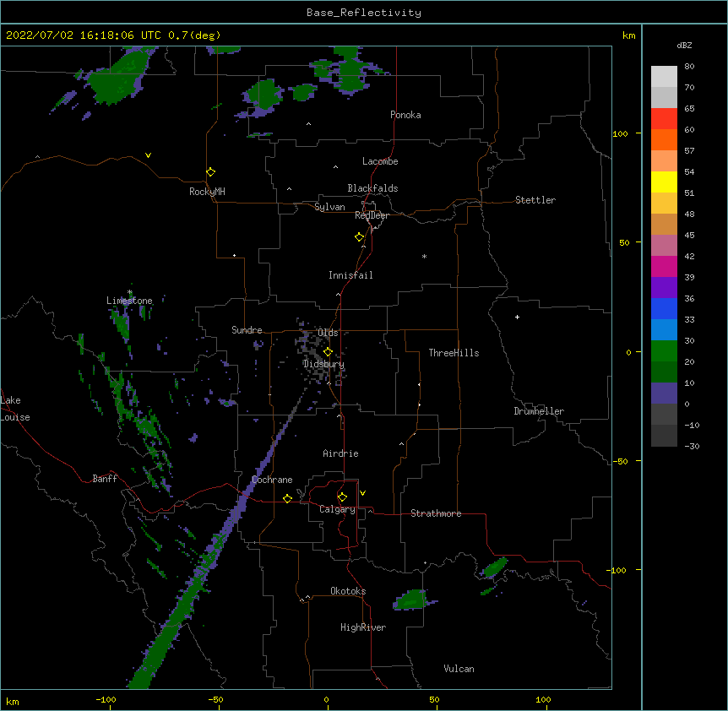Select the Drumheller label
This screenshot has width=728, height=711.
click(x=539, y=411)
